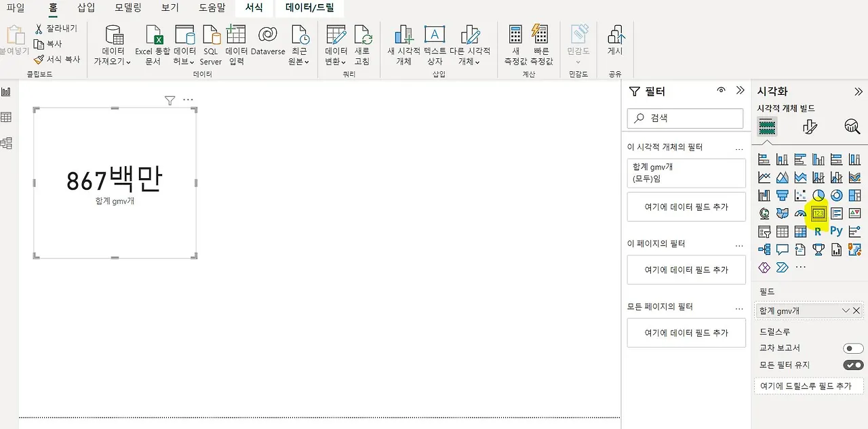Select the slicer visual
The height and width of the screenshot is (429, 868).
coord(764,231)
